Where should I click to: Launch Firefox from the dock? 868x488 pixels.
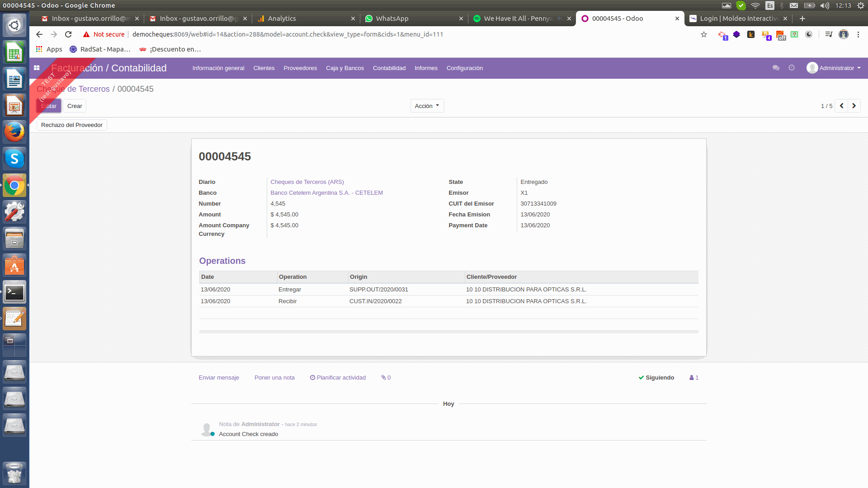pyautogui.click(x=14, y=132)
